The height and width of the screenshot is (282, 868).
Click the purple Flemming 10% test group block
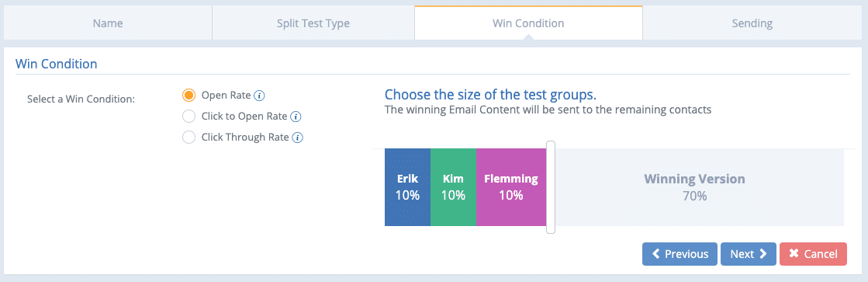click(x=511, y=187)
